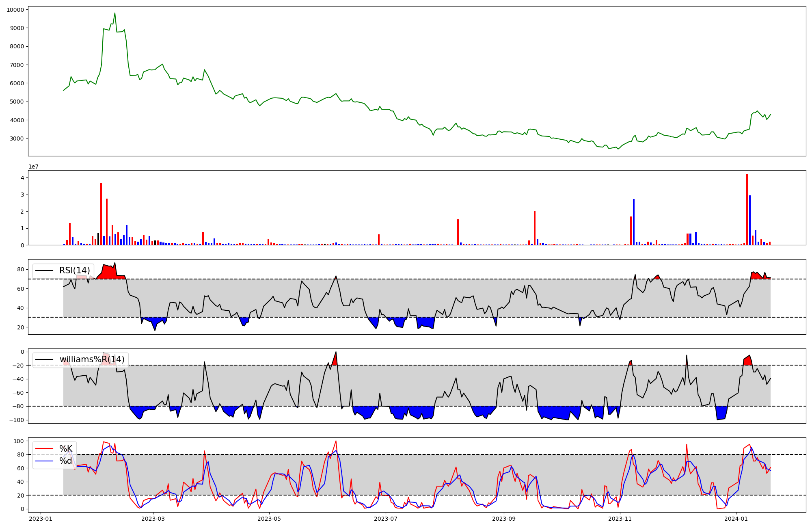
Task: Click the -100 label on Williams %R axis
Action: [16, 420]
